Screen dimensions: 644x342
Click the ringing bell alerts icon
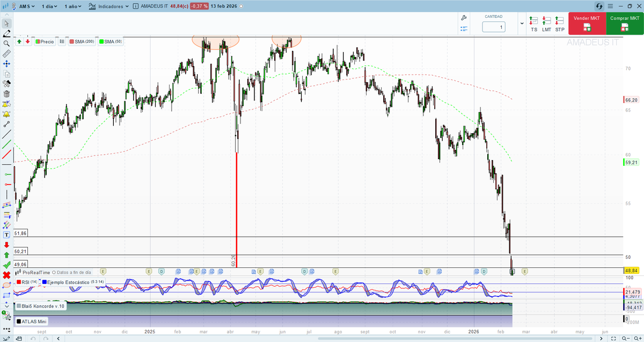coord(6,114)
